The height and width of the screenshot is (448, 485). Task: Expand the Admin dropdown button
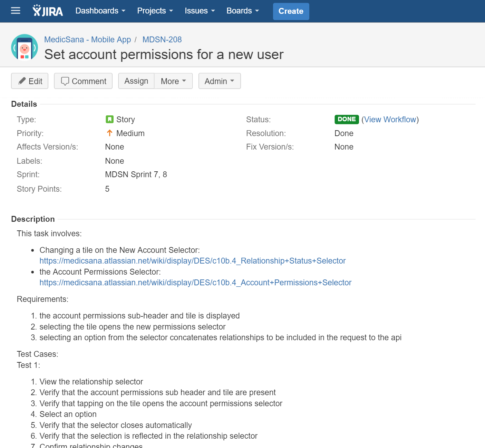coord(219,81)
